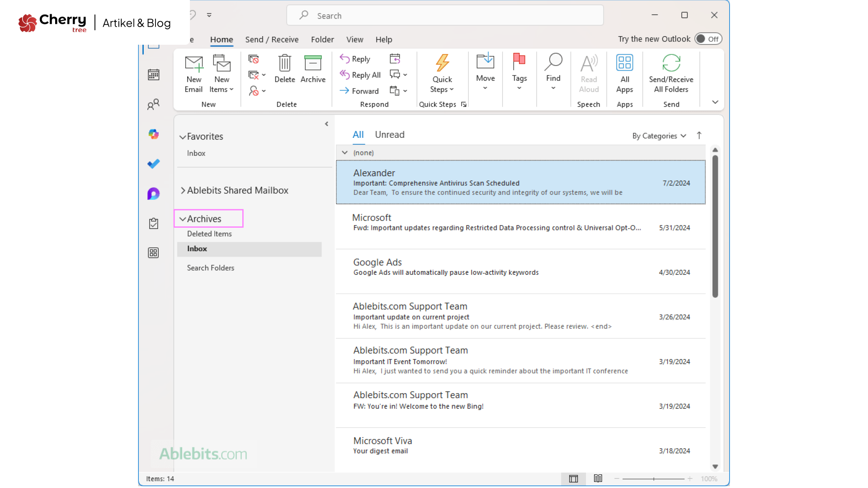Archive the selected message
Screen dimensions: 868x488
coord(313,69)
